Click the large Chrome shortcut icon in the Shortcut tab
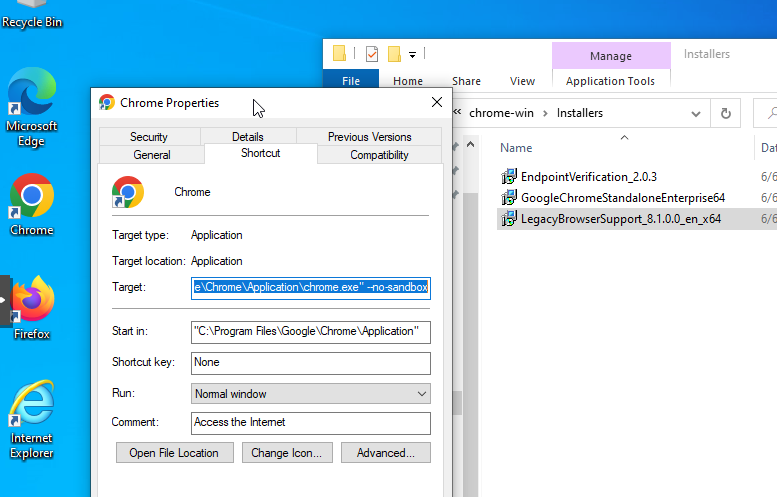The height and width of the screenshot is (497, 777). click(128, 192)
